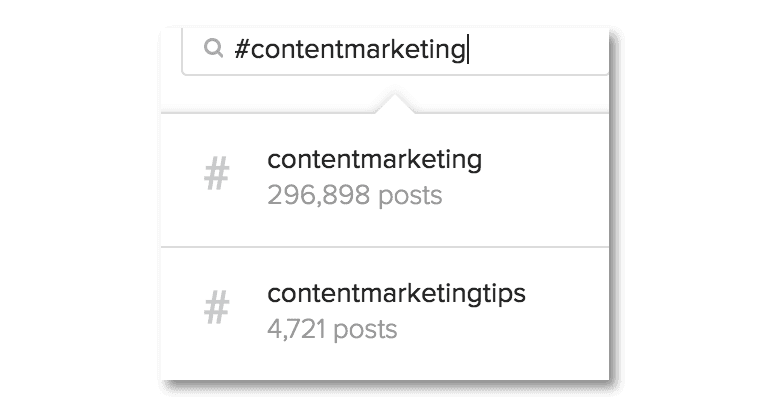The height and width of the screenshot is (408, 770).
Task: Click the hash icon beside contentmarketingtips
Action: coord(216,310)
